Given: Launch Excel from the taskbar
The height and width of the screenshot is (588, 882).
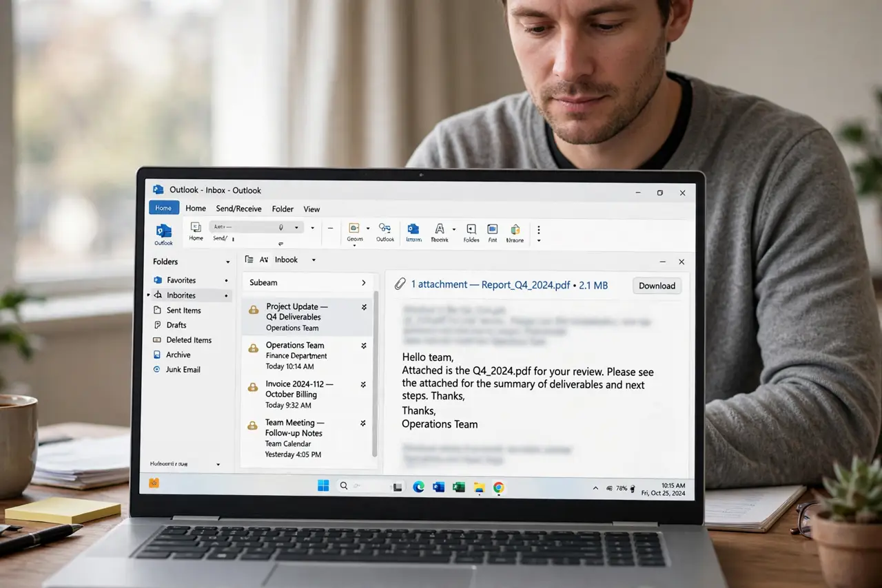Looking at the screenshot, I should coord(458,487).
